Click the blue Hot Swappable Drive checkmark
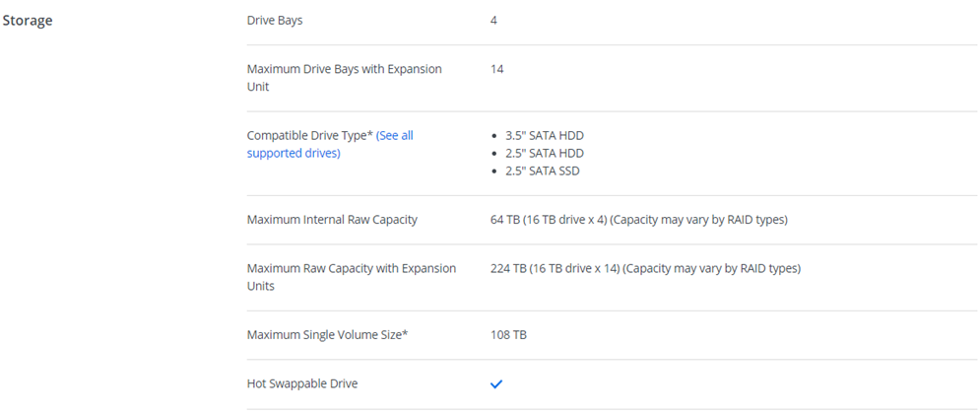This screenshot has height=413, width=980. (496, 384)
